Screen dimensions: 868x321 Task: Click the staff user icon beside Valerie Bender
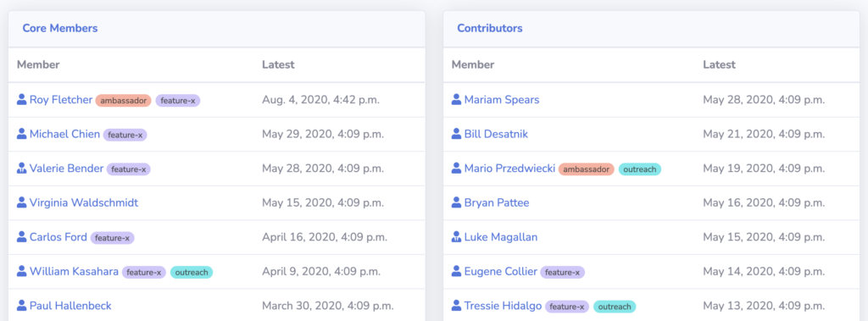click(x=21, y=169)
